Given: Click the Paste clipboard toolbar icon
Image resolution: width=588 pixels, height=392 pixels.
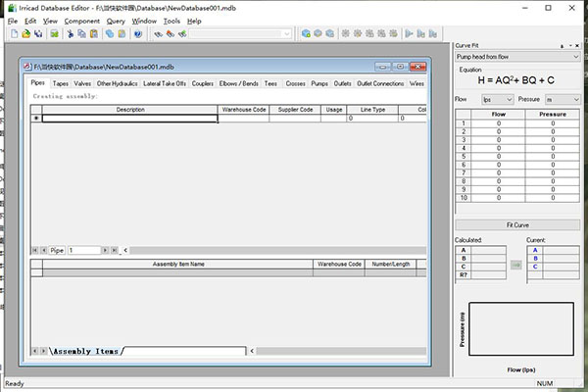Looking at the screenshot, I should pos(93,33).
